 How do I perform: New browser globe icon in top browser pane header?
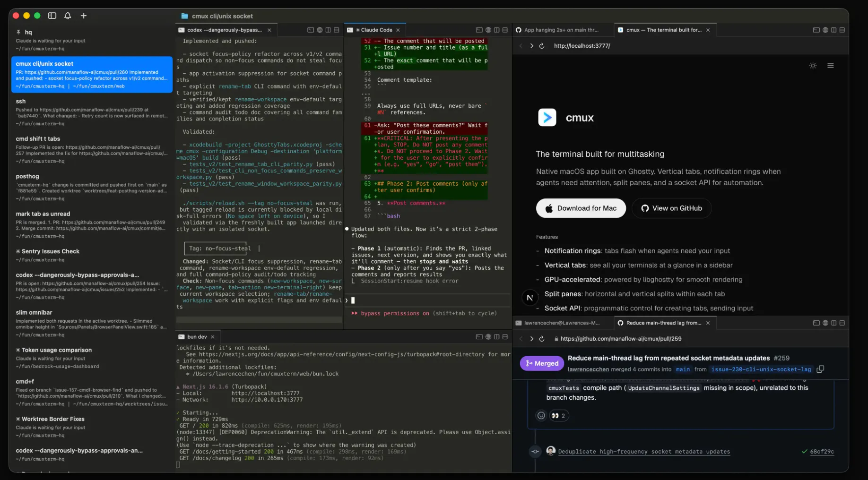(x=825, y=30)
